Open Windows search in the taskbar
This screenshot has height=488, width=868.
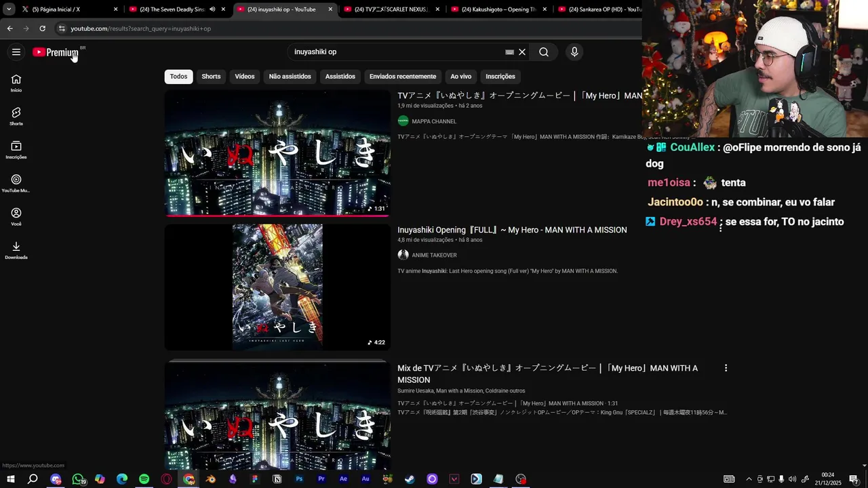33,479
